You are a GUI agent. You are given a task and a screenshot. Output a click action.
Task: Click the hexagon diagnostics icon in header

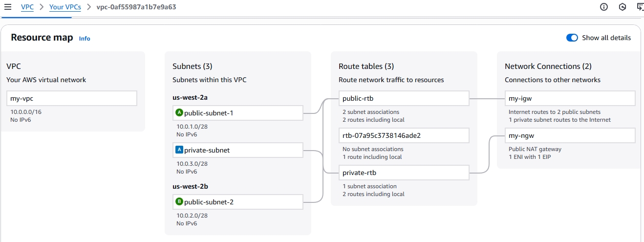[x=623, y=7]
